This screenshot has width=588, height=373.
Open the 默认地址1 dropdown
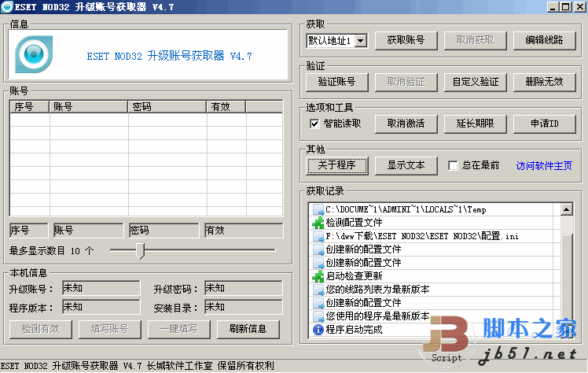(361, 41)
